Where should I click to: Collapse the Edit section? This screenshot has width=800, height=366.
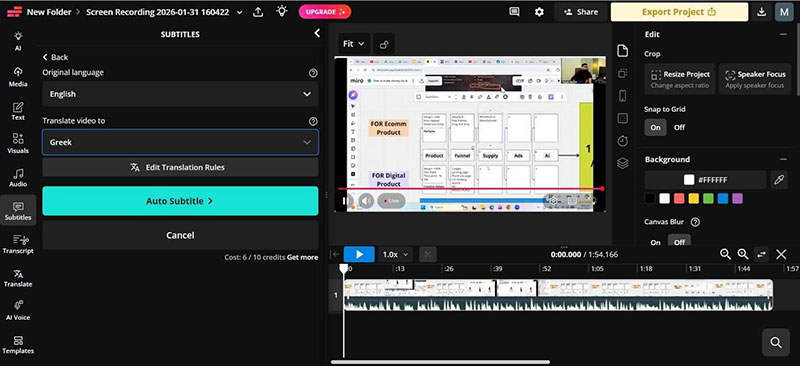(x=783, y=34)
